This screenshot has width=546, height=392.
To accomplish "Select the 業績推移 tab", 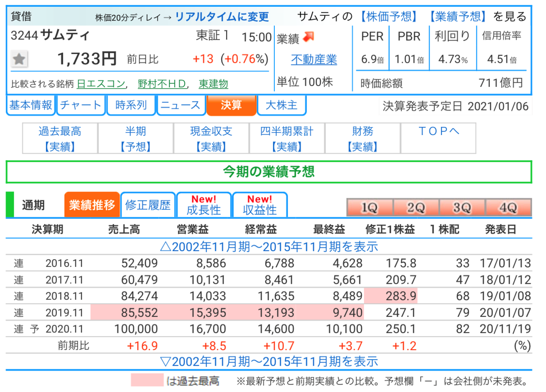I will click(92, 205).
